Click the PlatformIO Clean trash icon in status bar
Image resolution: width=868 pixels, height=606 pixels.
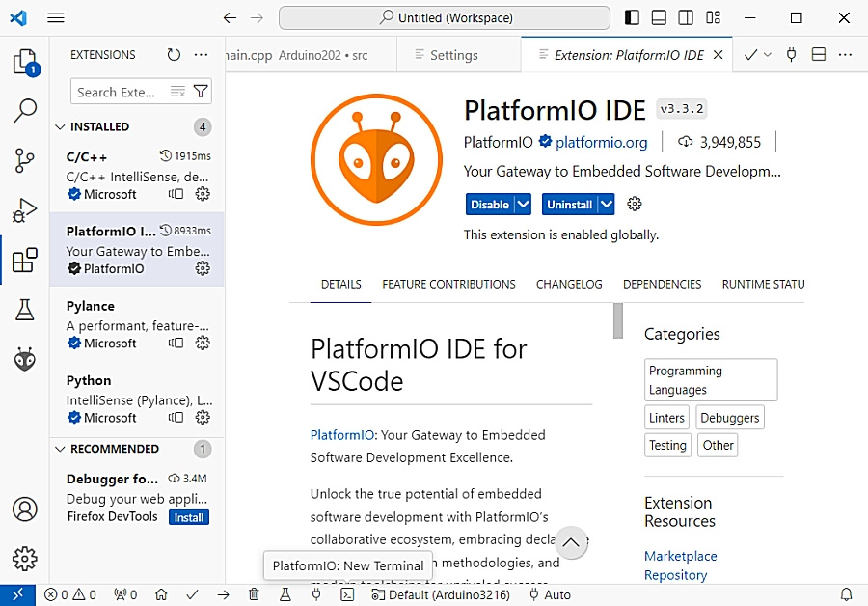[x=254, y=594]
